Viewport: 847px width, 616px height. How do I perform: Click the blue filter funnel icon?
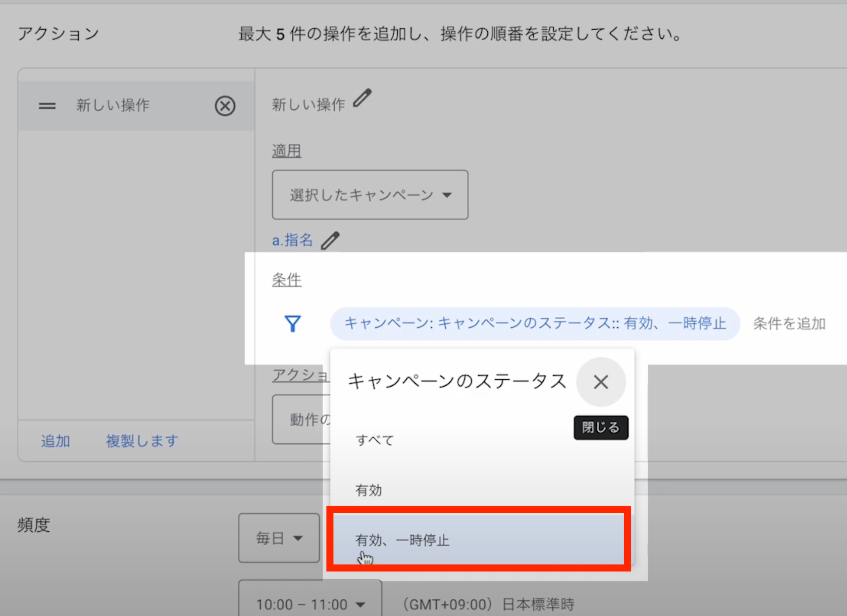(292, 324)
